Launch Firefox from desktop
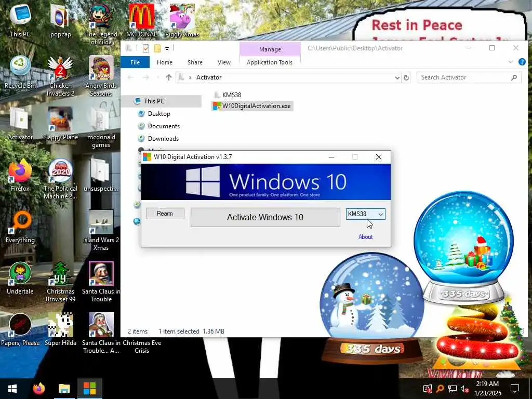Image resolution: width=532 pixels, height=399 pixels. click(20, 175)
